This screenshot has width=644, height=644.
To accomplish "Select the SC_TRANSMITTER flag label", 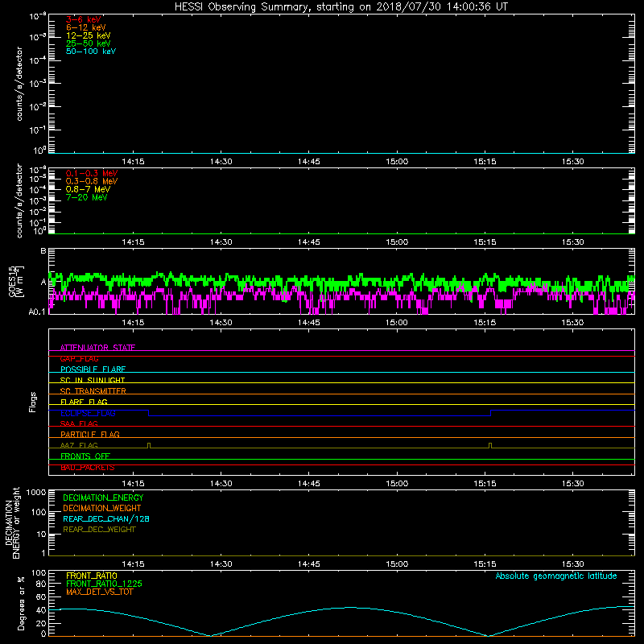I will (93, 391).
